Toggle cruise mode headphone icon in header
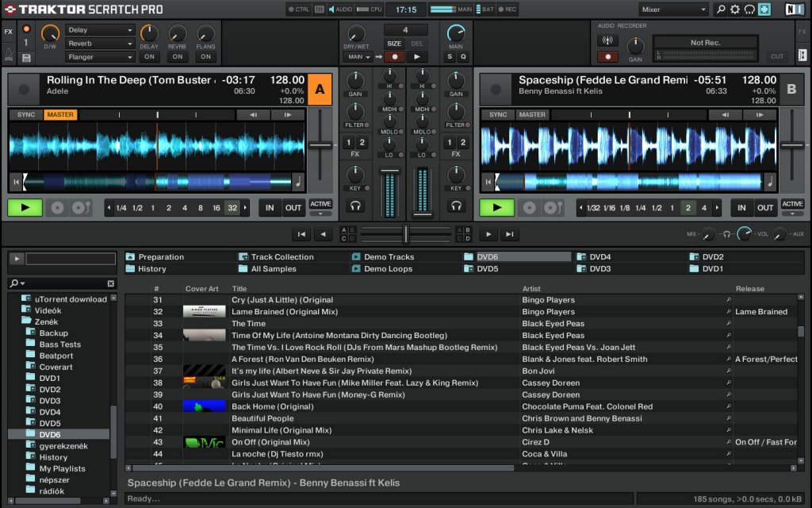812x508 pixels. 749,10
